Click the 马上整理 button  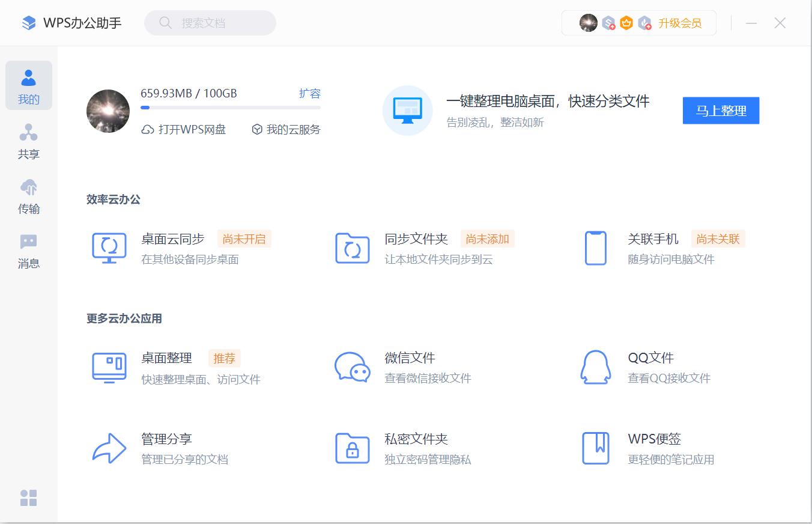721,111
